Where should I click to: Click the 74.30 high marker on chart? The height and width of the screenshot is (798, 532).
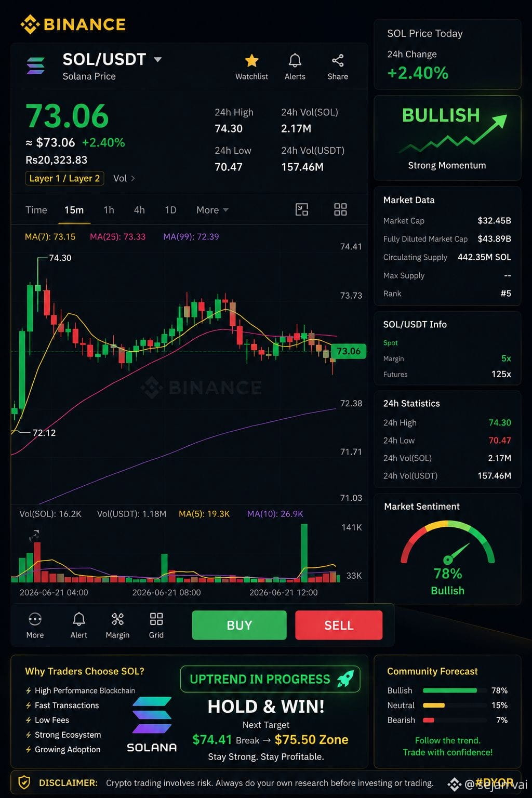coord(60,258)
